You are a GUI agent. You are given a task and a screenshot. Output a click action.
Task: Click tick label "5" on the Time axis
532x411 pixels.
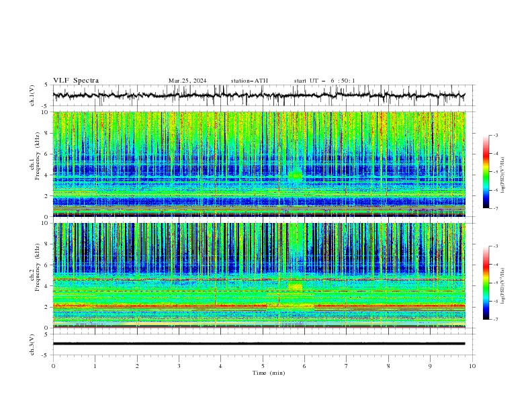(263, 366)
